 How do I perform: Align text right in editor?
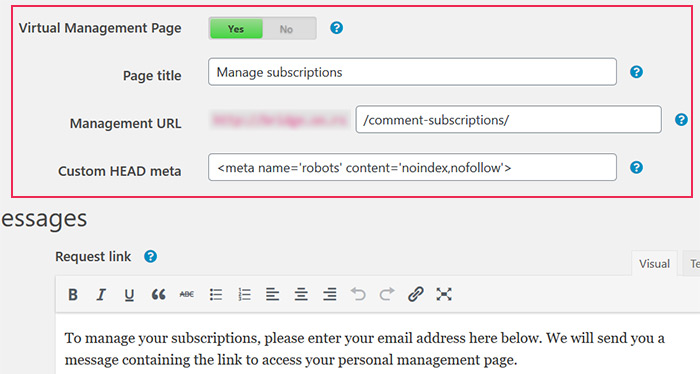pyautogui.click(x=329, y=295)
